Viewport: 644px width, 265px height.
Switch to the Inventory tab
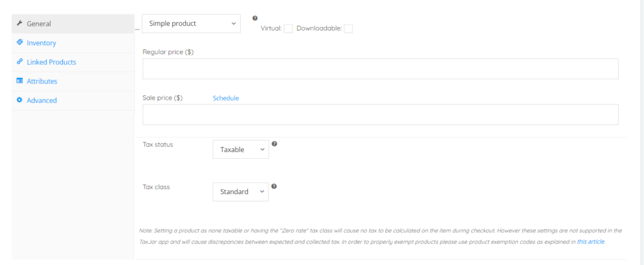tap(42, 43)
